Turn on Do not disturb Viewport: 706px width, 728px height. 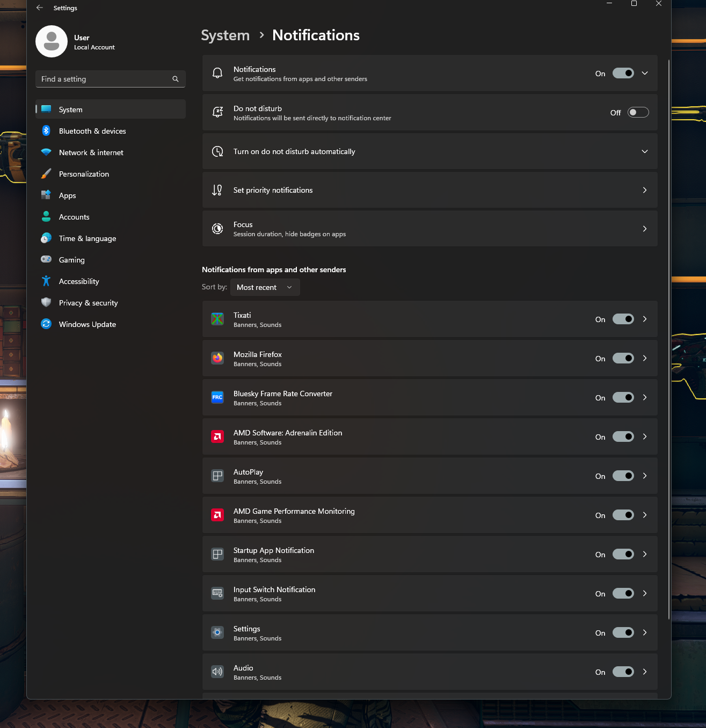(x=638, y=112)
